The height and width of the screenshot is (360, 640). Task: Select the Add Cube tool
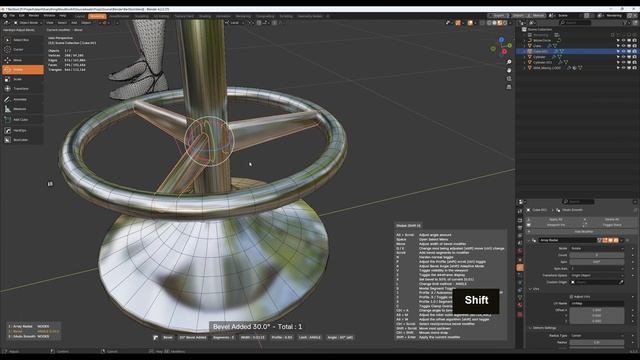(x=22, y=120)
